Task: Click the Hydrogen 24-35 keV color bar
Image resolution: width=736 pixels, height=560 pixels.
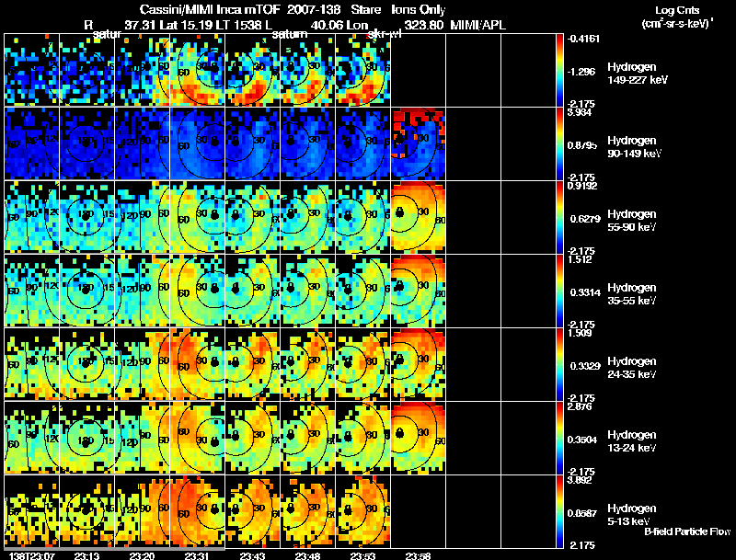Action: tap(559, 364)
